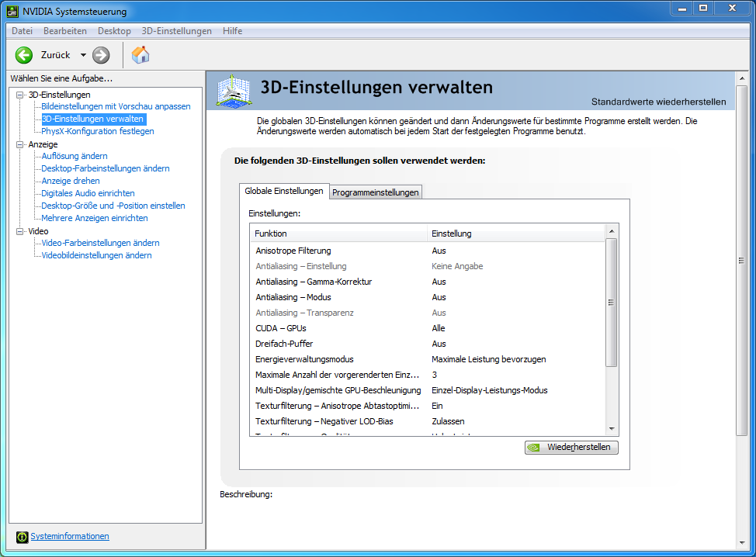The image size is (756, 557).
Task: Open Videobildeinstellungen ändern
Action: [96, 255]
